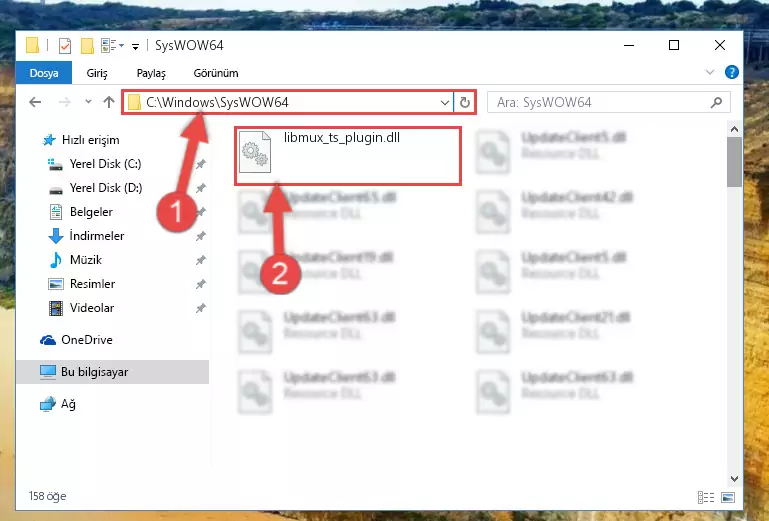Open Yerel Disk (D:) in sidebar

[95, 188]
